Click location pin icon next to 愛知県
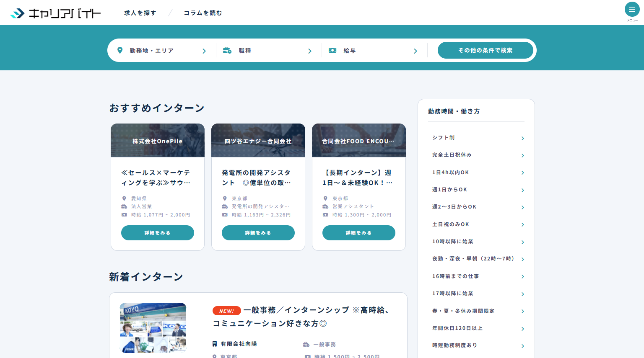Viewport: 644px width, 358px height. [124, 198]
